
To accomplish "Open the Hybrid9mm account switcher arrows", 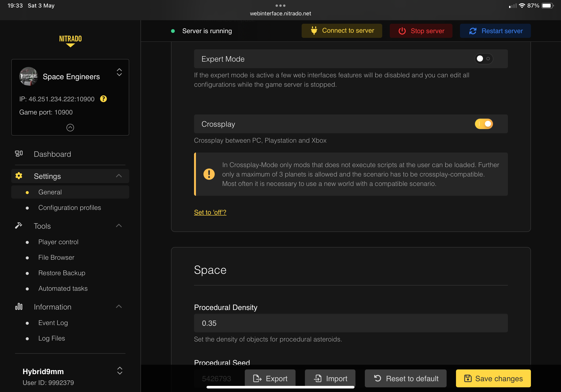I will click(x=120, y=370).
